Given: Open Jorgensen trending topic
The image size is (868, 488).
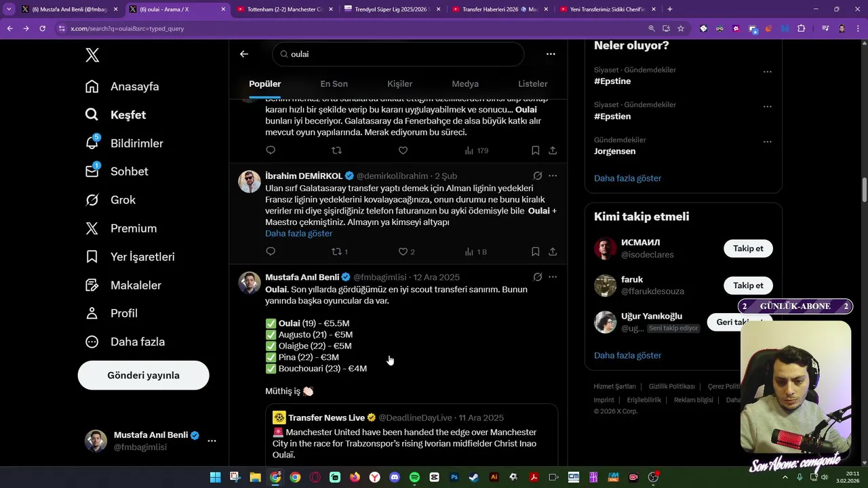Looking at the screenshot, I should [x=614, y=152].
